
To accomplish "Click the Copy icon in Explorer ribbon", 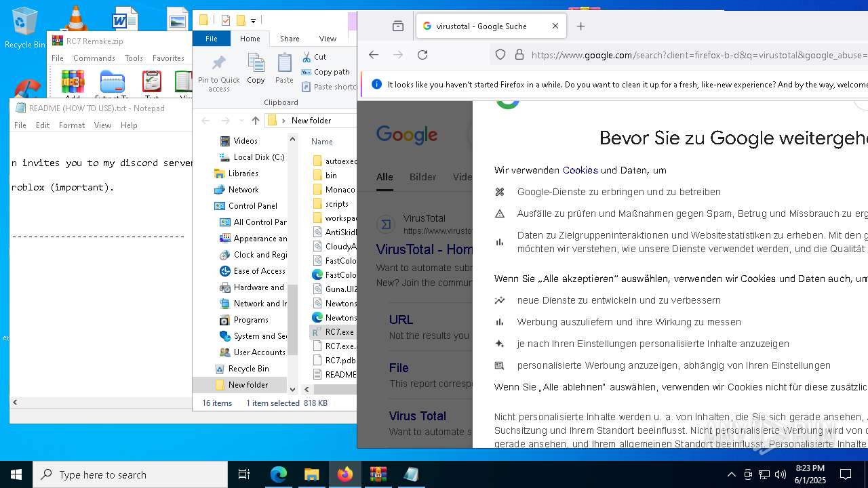I will 256,69.
